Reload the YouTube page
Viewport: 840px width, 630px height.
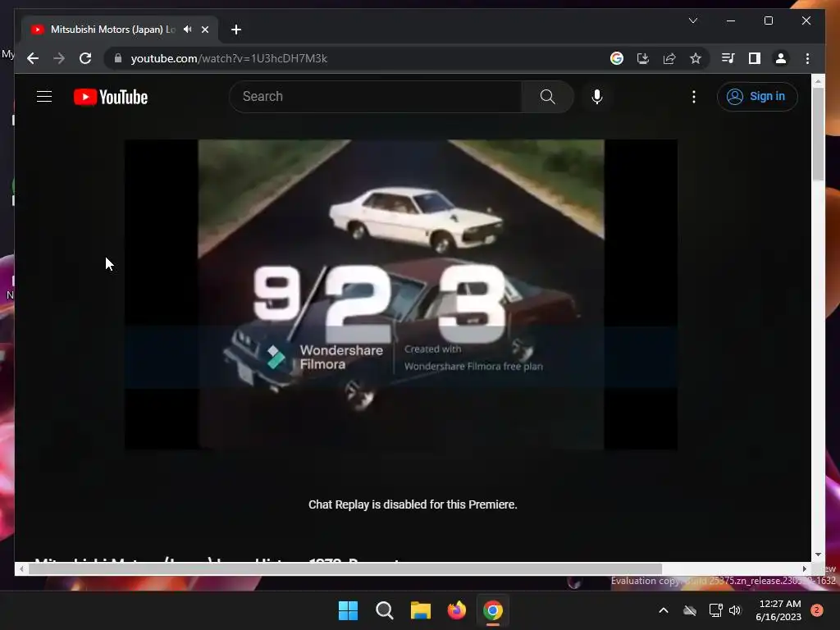point(85,58)
